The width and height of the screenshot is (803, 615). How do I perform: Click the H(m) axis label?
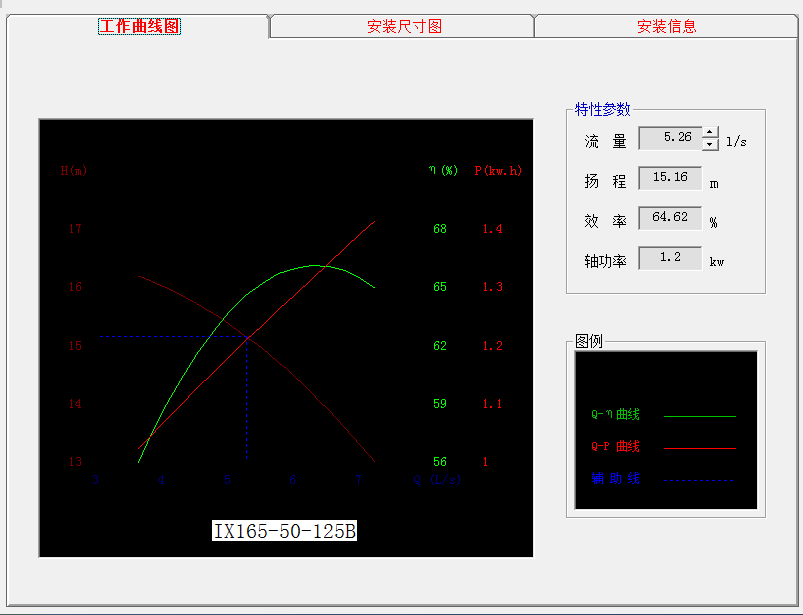tap(74, 171)
